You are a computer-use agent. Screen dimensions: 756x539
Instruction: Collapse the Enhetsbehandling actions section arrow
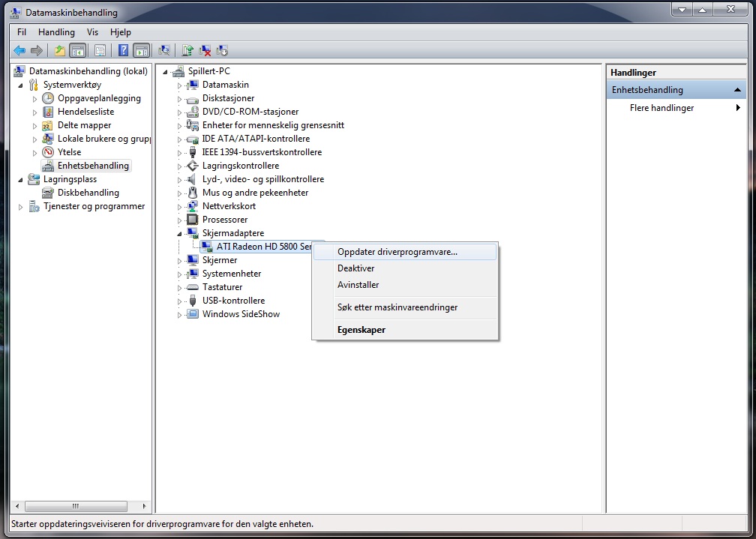click(737, 90)
